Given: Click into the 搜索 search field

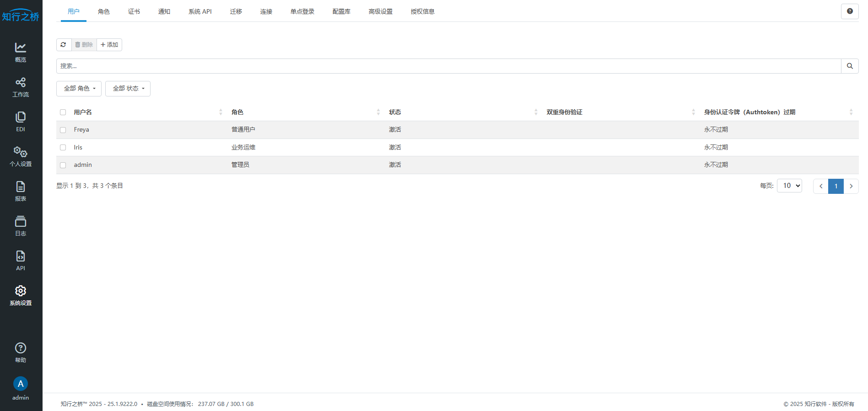Looking at the screenshot, I should pos(448,66).
